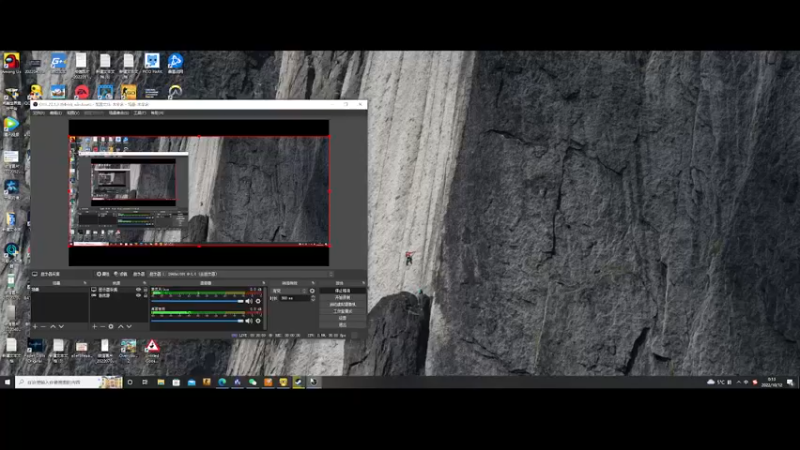Hide the Display Capture source via eye icon
The height and width of the screenshot is (450, 800).
pyautogui.click(x=138, y=289)
